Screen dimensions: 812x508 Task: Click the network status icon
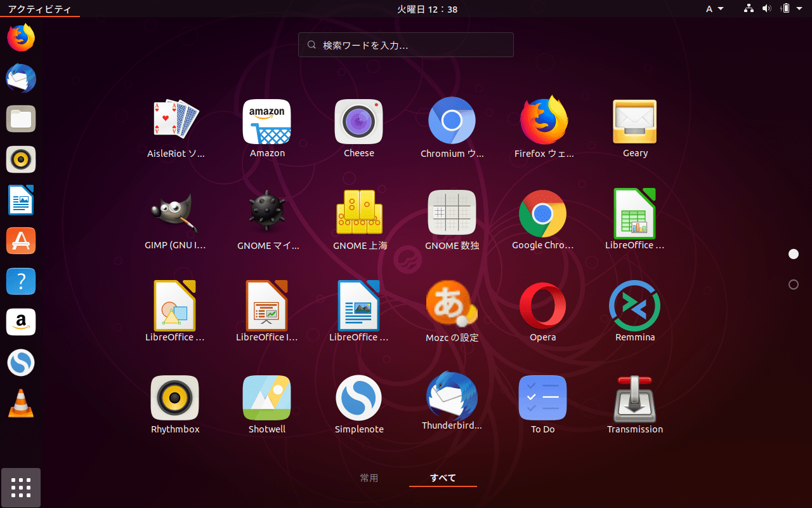click(749, 9)
